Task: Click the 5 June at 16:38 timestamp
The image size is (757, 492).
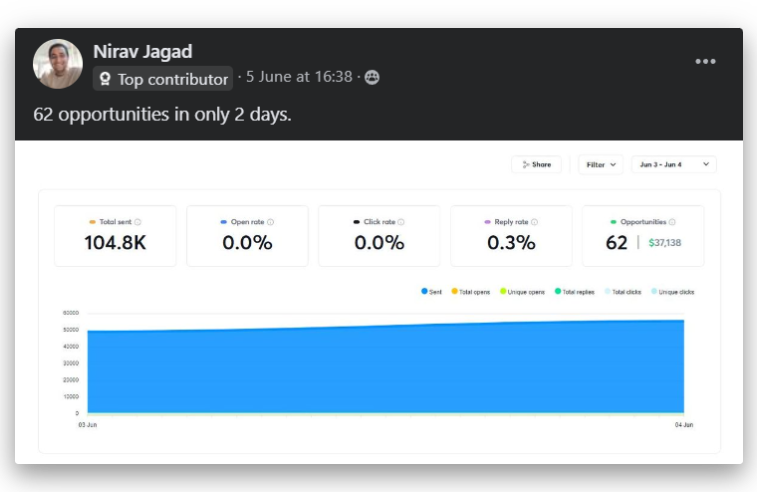Action: tap(298, 77)
